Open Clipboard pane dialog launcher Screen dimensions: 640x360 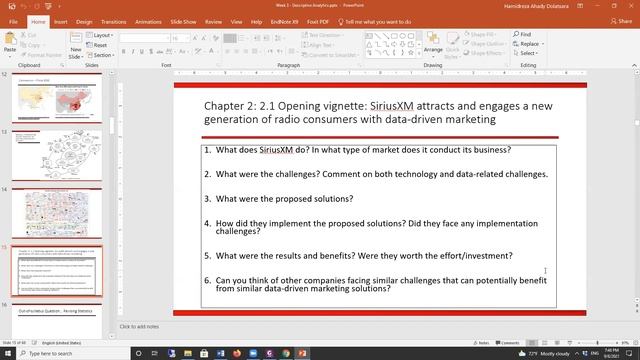[x=62, y=65]
